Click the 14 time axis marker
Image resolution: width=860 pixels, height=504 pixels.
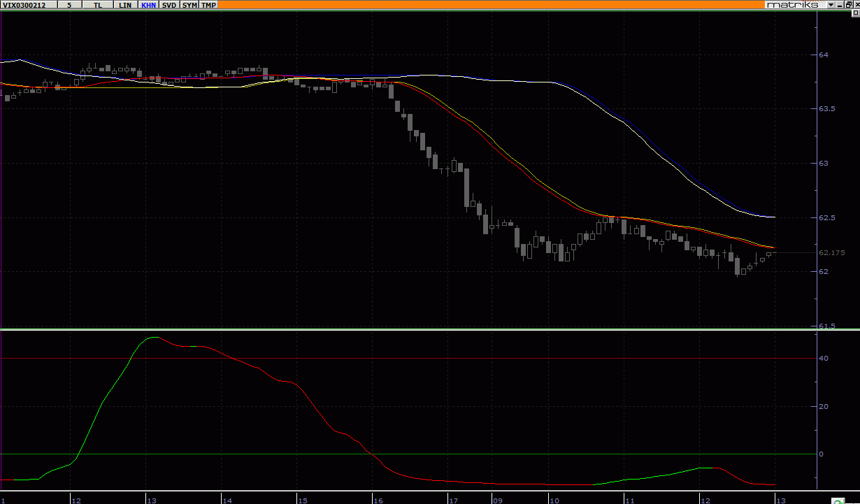[227, 501]
